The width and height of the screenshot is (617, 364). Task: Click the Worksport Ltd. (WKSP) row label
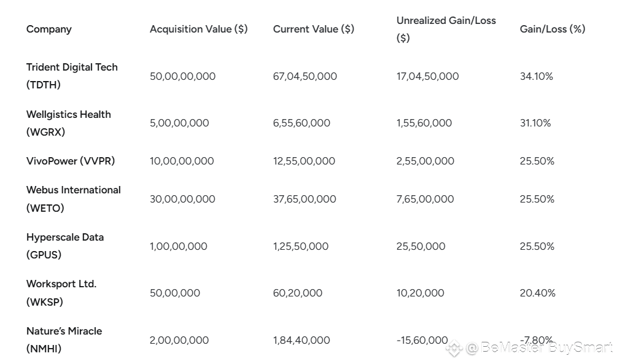tap(61, 293)
